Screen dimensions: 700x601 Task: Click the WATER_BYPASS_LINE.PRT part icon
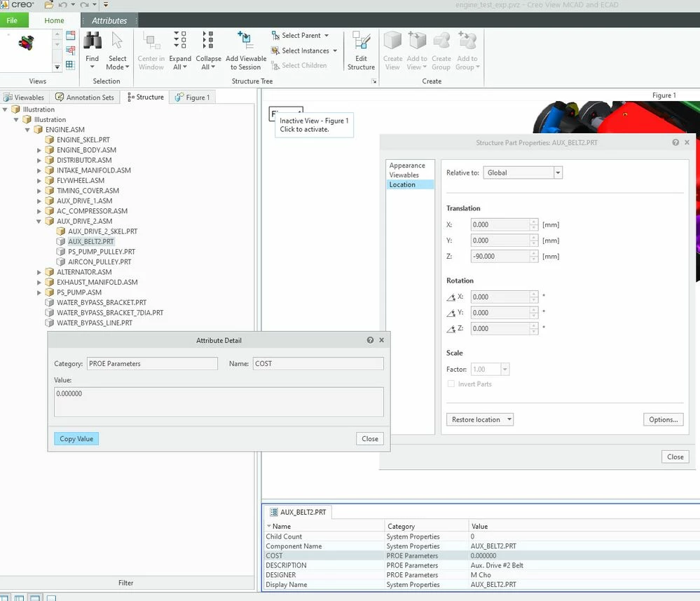[50, 323]
